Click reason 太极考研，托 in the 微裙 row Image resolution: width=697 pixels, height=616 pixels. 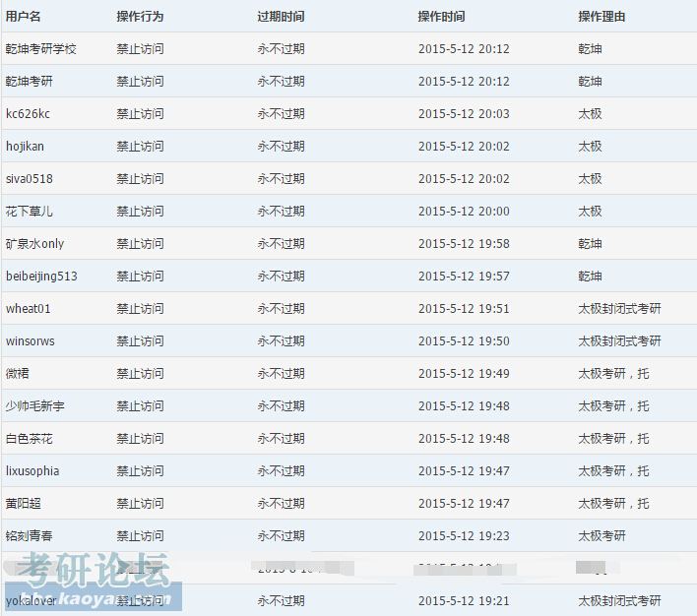pos(614,373)
